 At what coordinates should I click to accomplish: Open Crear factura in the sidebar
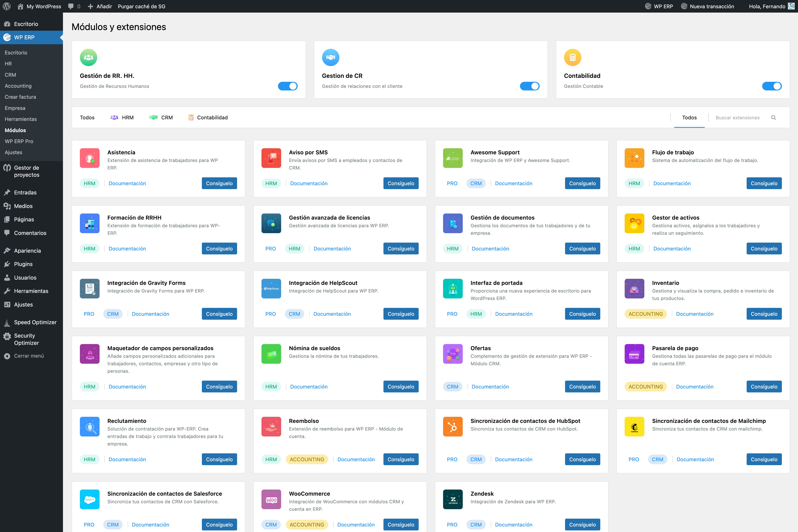coord(20,97)
